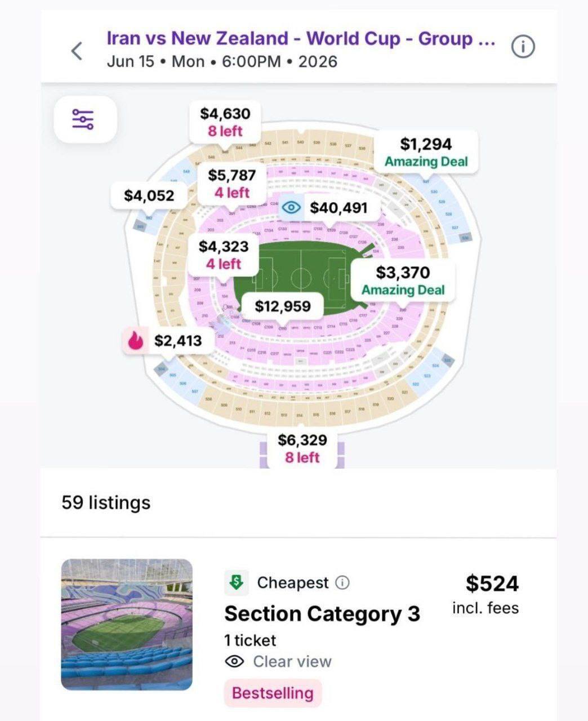
Task: Select the $1,294 Amazing Deal price tag
Action: (426, 152)
